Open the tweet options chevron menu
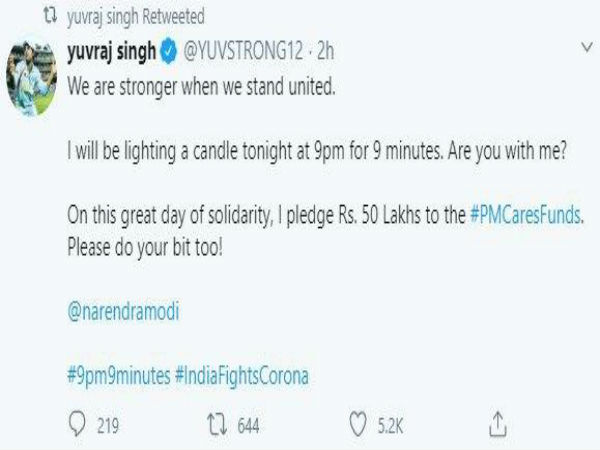 587,47
